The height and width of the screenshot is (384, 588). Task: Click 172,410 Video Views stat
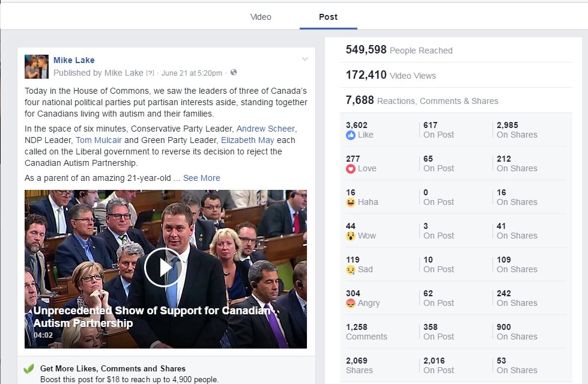click(390, 75)
